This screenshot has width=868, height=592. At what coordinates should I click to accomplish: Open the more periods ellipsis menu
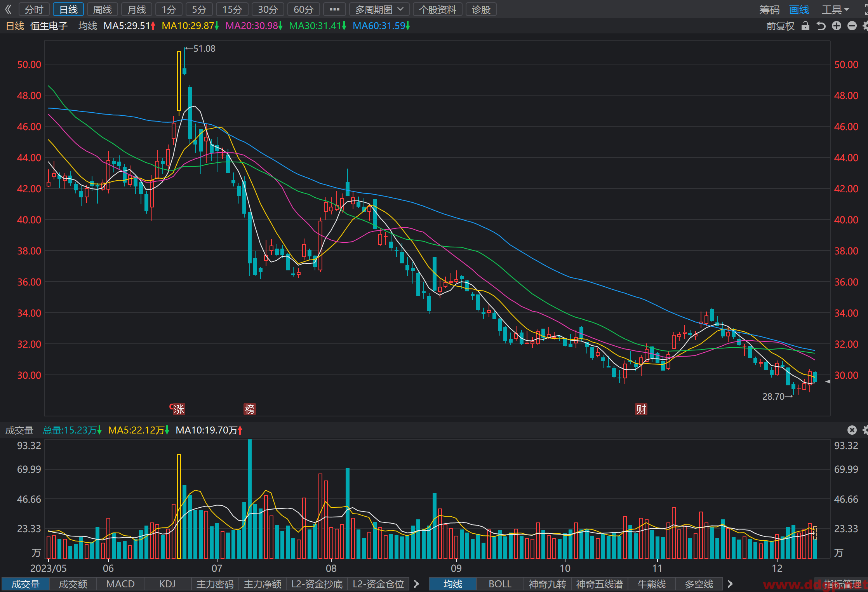click(334, 9)
